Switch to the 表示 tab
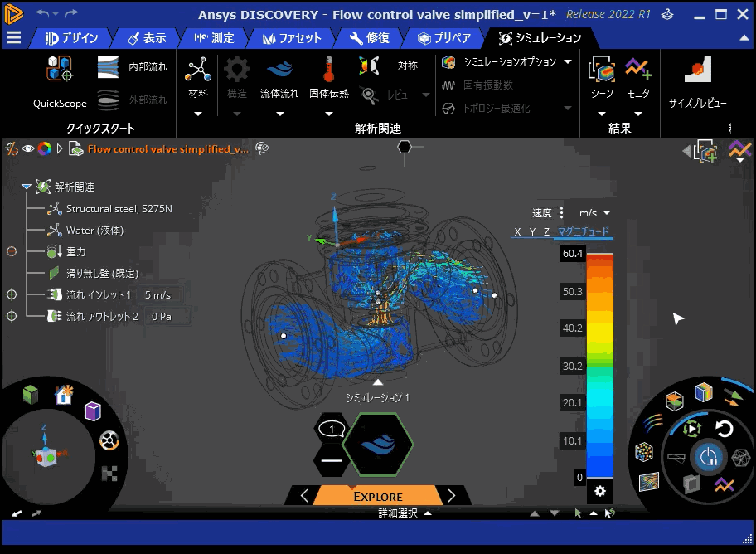 pos(147,38)
